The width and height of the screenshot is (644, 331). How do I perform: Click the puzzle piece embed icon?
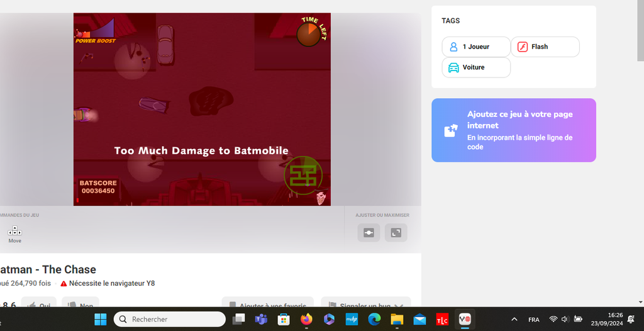click(x=451, y=130)
